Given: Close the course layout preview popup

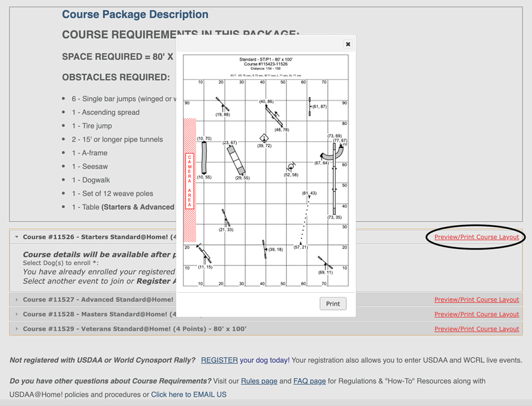Looking at the screenshot, I should click(348, 44).
